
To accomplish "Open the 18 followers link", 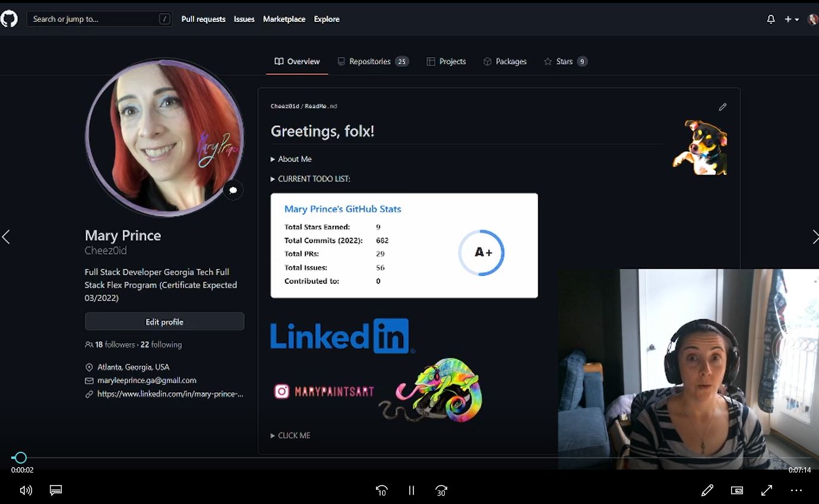I will [115, 344].
